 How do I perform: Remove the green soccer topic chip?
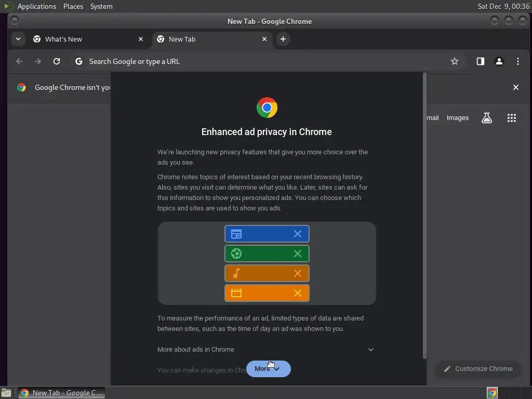298,254
